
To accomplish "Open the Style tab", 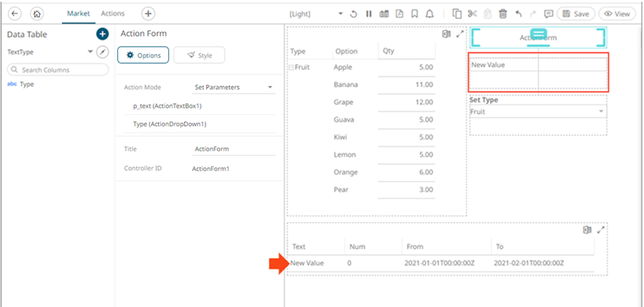I will coord(199,55).
